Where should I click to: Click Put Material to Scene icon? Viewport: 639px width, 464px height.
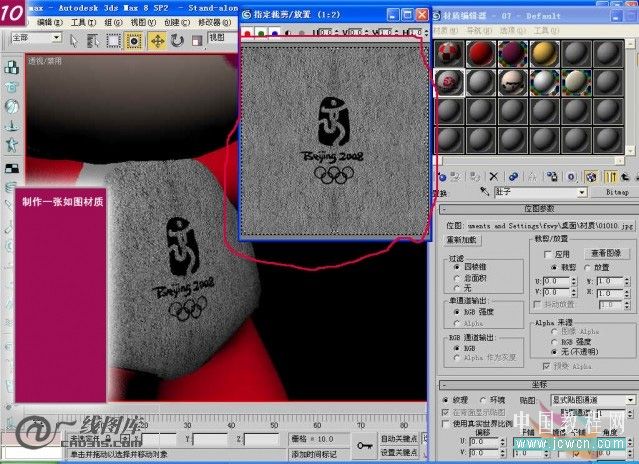(456, 177)
